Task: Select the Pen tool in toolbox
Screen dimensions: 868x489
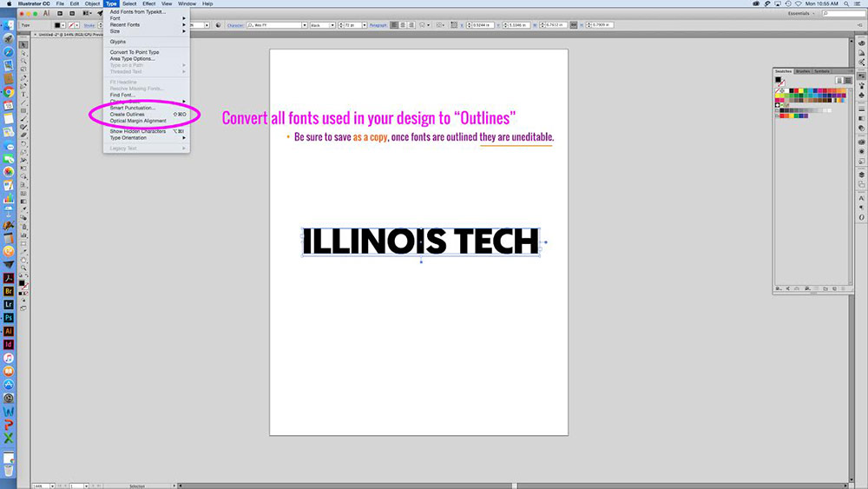Action: (23, 78)
